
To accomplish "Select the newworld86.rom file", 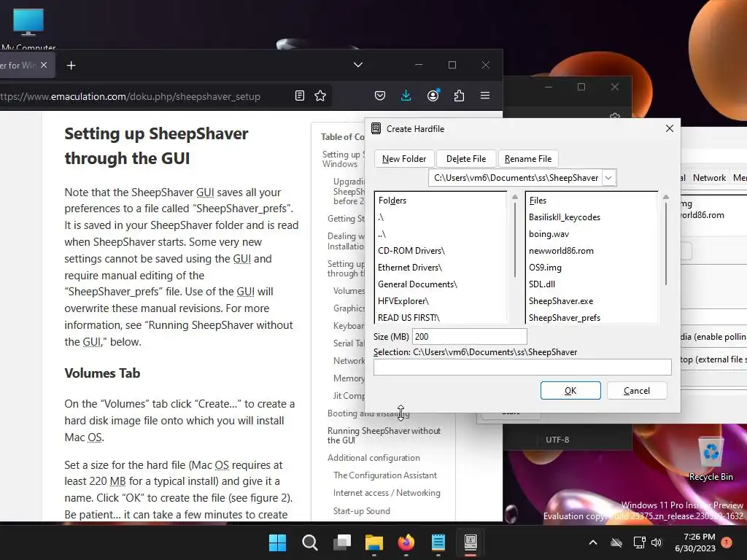I will (x=561, y=251).
